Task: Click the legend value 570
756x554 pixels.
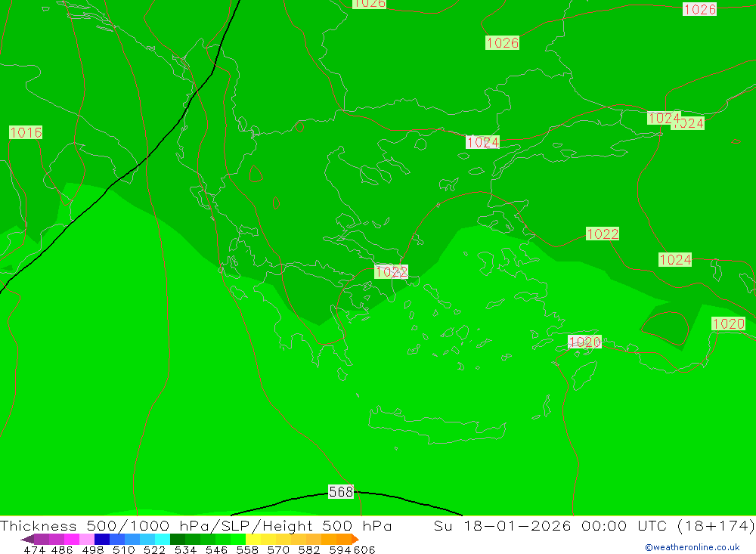Action: (x=277, y=550)
